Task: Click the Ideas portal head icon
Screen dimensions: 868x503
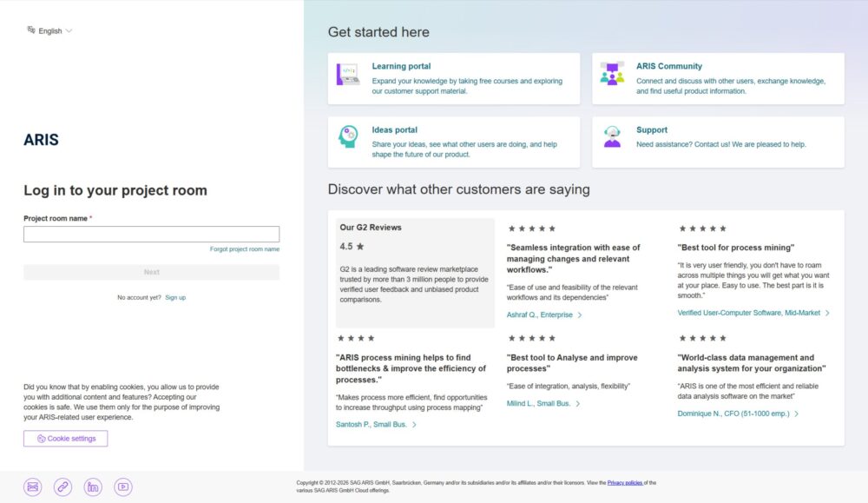Action: coord(348,137)
